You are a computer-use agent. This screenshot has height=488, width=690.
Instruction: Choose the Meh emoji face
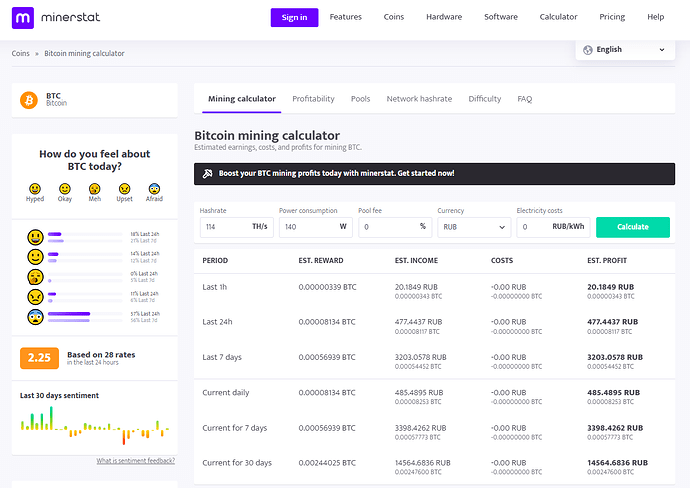point(95,188)
